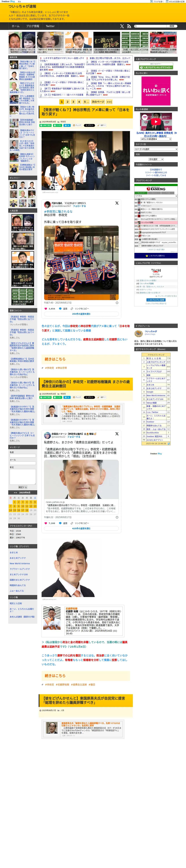Click the 人気ブログランキングでフォロー green button

[156, 67]
